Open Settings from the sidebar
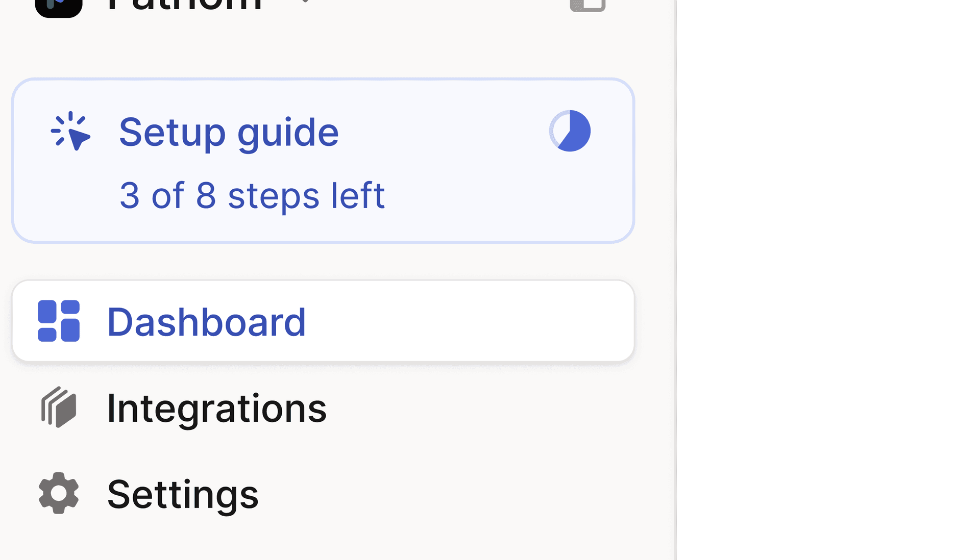The width and height of the screenshot is (980, 560). point(182,493)
